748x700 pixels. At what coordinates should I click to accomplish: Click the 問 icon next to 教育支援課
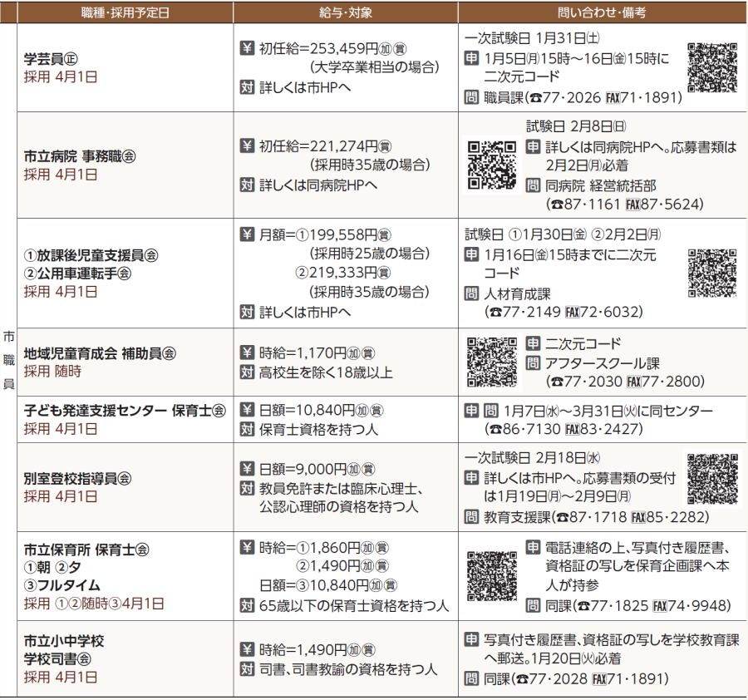pos(471,517)
